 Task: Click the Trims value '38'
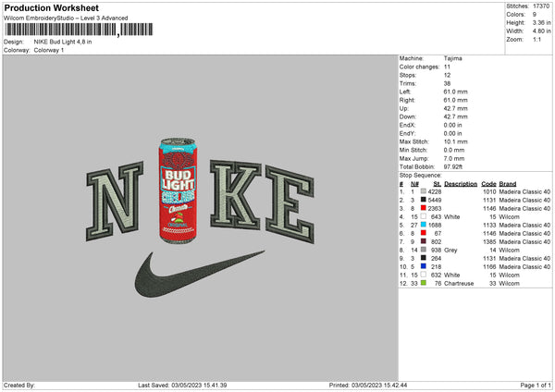point(447,83)
